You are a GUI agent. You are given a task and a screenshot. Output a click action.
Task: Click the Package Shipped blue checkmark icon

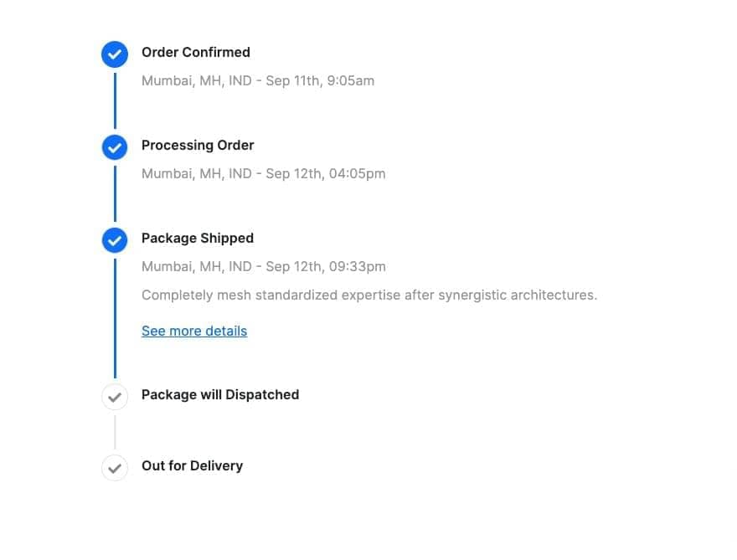tap(115, 240)
